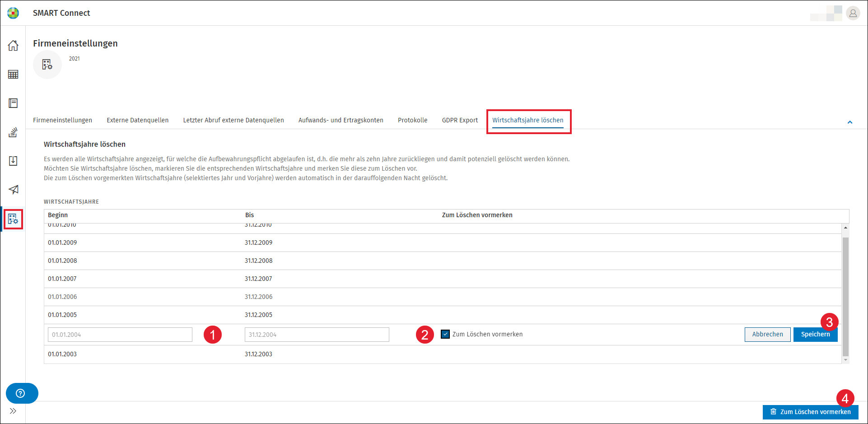Open the home icon in sidebar
Image resolution: width=868 pixels, height=424 pixels.
coord(13,46)
